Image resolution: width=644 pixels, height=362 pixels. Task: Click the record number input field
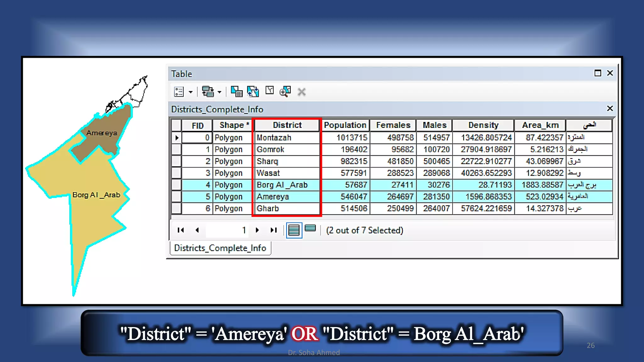click(x=227, y=230)
